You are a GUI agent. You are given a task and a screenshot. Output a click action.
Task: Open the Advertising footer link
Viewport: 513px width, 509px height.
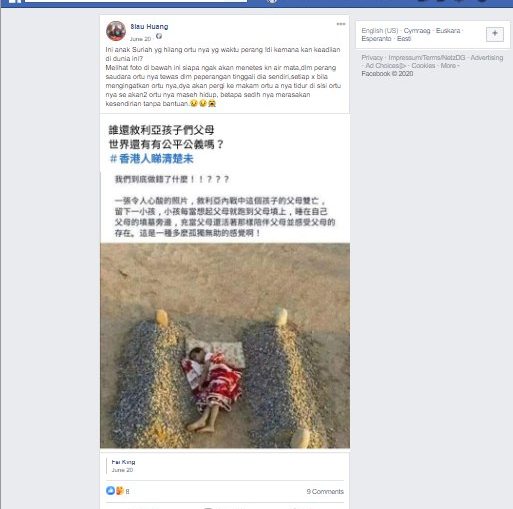pyautogui.click(x=487, y=58)
